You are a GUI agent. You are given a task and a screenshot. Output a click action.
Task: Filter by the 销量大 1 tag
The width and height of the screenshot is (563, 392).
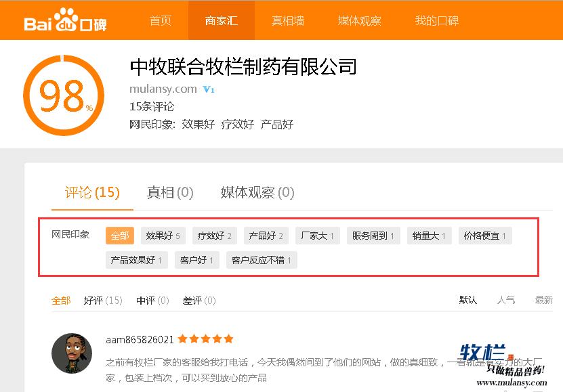tap(429, 236)
